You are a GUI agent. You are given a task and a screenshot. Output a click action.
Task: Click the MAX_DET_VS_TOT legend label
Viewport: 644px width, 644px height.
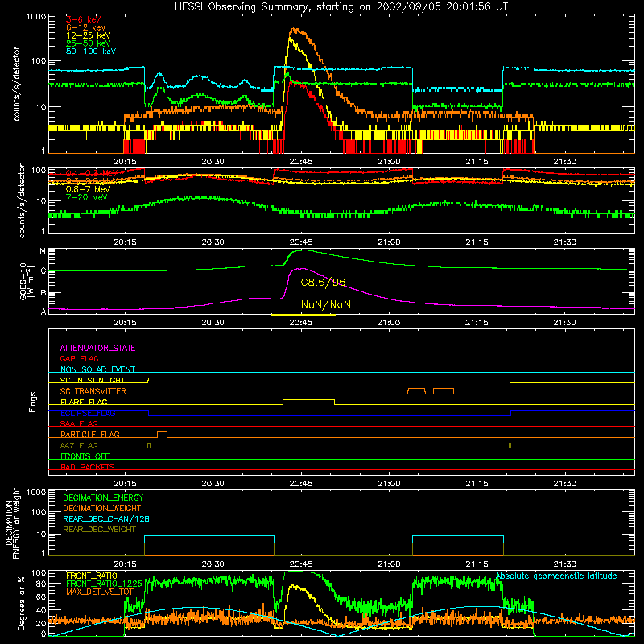pyautogui.click(x=100, y=592)
